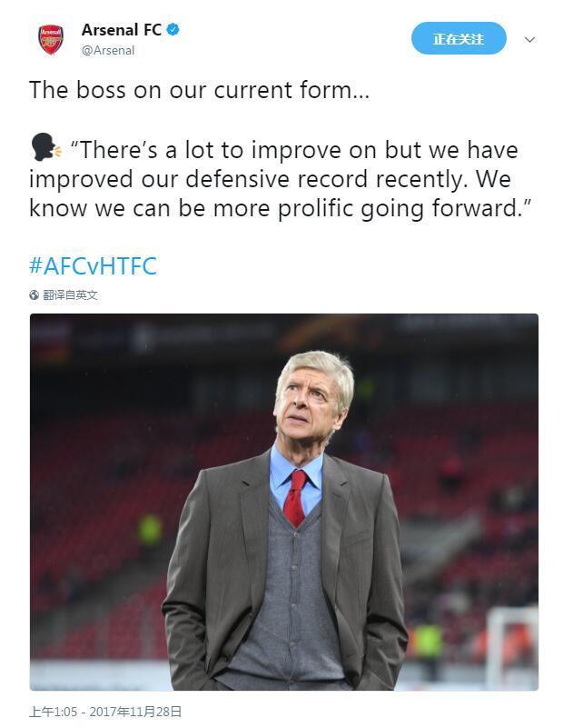Click the Arsenal club crest avatar
The height and width of the screenshot is (728, 563).
51,39
